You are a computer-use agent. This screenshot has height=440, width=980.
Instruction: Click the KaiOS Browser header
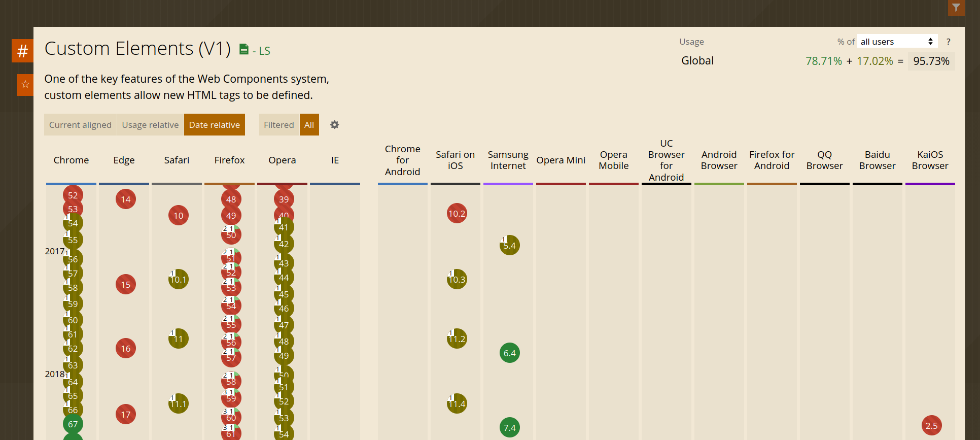[930, 160]
